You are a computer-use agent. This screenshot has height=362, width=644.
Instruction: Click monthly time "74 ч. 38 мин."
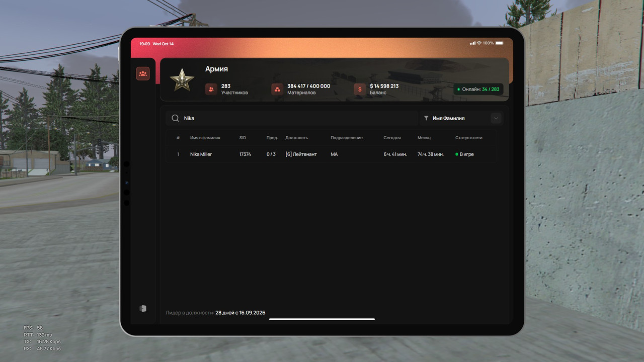[431, 154]
